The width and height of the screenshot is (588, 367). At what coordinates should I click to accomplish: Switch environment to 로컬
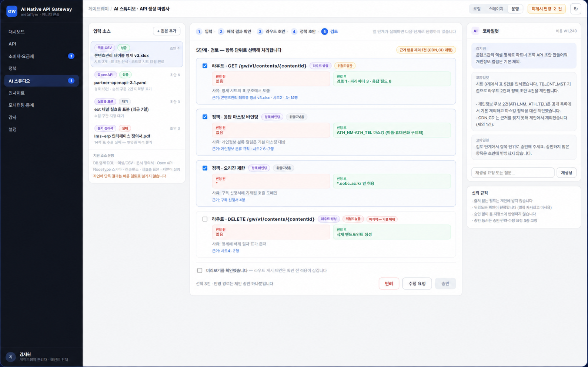(477, 9)
